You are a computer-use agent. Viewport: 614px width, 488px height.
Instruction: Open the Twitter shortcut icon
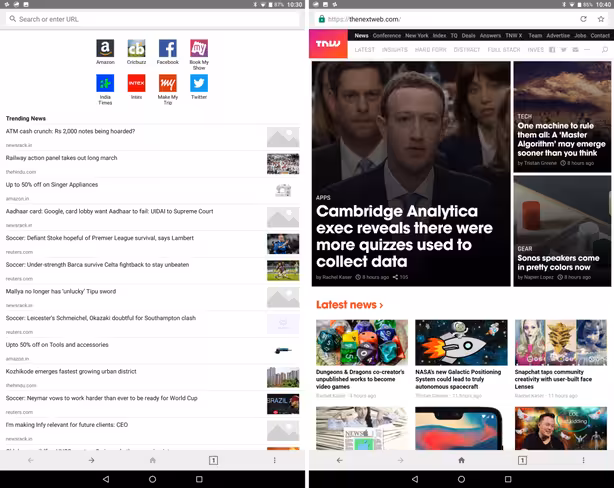tap(199, 83)
